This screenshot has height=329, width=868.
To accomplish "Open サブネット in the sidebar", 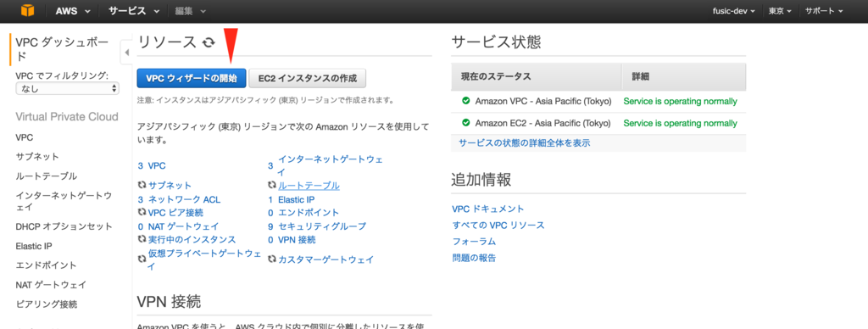I will tap(37, 157).
